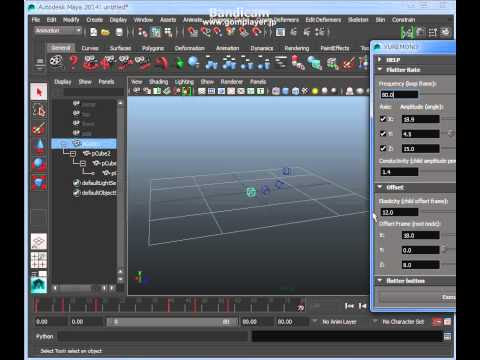This screenshot has width=480, height=360.
Task: Click the Elasticity value field
Action: (399, 212)
